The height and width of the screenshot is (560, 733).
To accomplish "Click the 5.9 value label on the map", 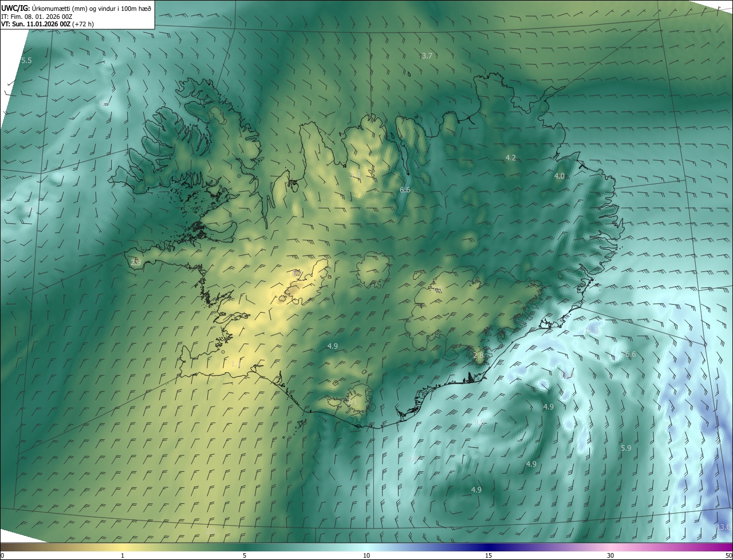I will [x=626, y=448].
